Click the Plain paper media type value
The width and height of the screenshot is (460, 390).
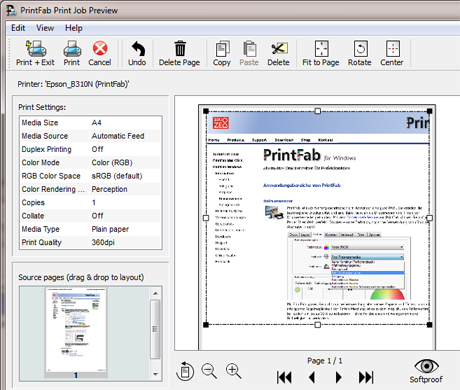(x=110, y=229)
